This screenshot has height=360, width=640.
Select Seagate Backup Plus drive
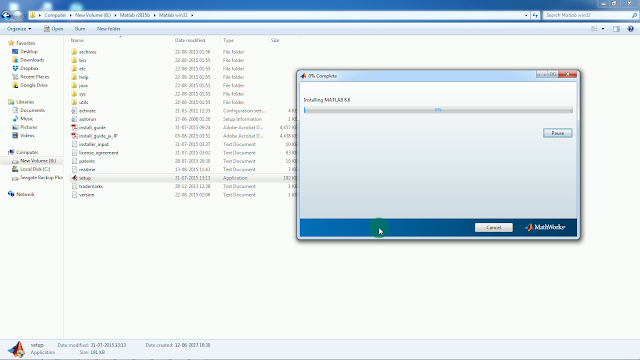[41, 178]
